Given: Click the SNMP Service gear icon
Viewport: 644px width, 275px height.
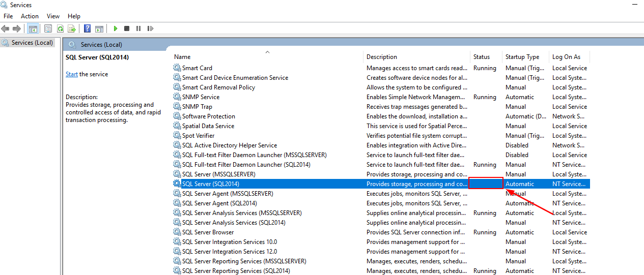Looking at the screenshot, I should [177, 97].
